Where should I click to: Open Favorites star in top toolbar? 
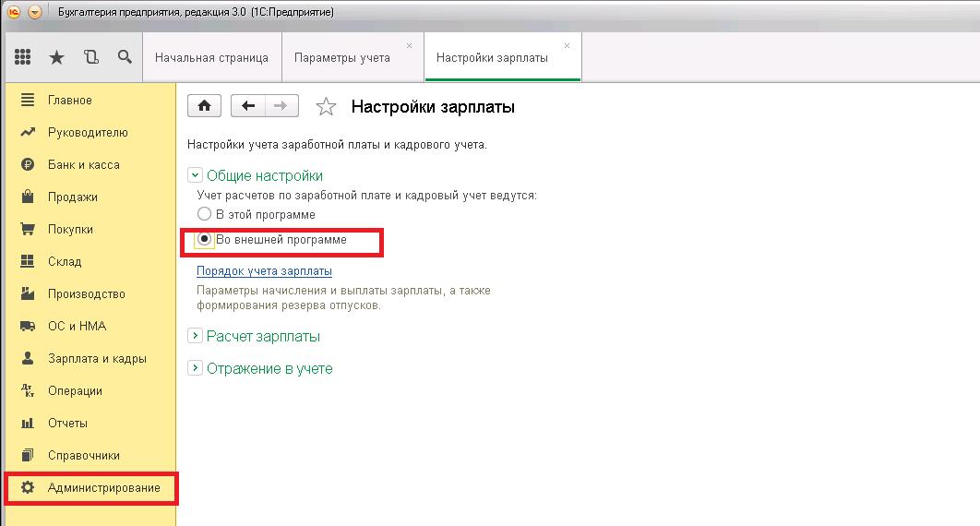tap(57, 57)
